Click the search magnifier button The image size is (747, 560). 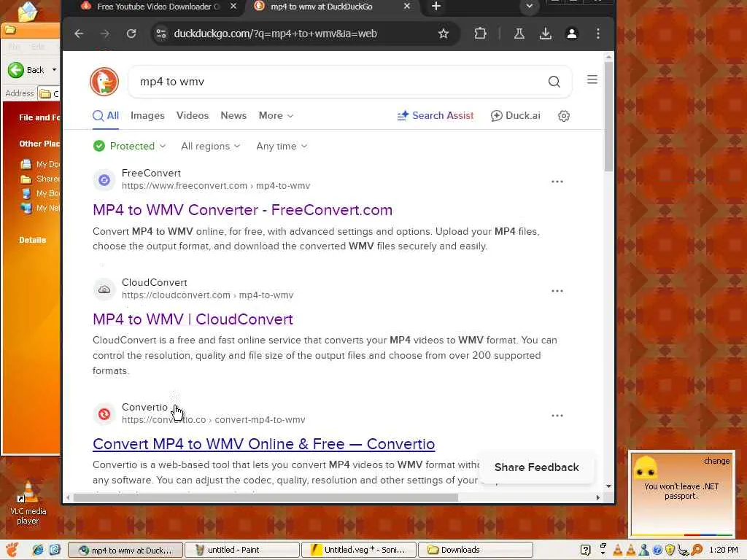tap(554, 82)
